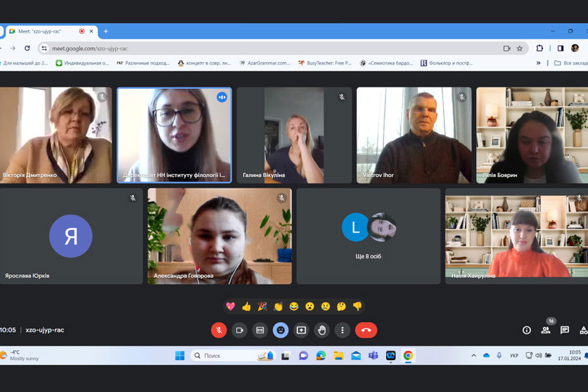Send thumbs down reaction
Screen dimensions: 588x392
[x=357, y=306]
